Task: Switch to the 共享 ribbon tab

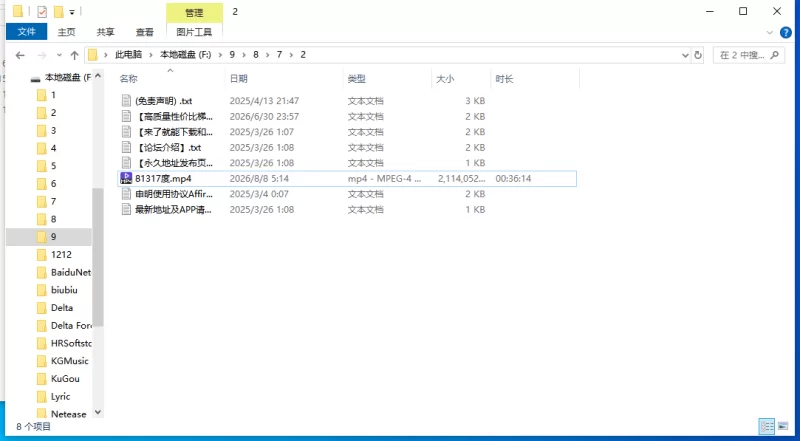Action: pos(105,32)
